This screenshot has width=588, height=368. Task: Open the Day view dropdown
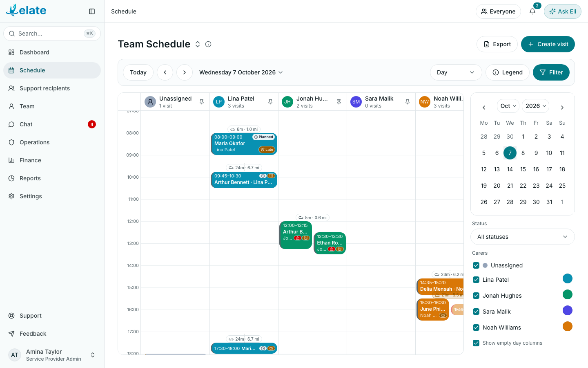pos(456,72)
